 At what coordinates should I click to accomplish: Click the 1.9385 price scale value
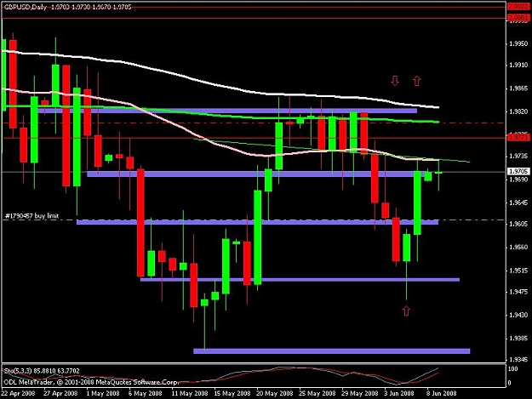(518, 339)
